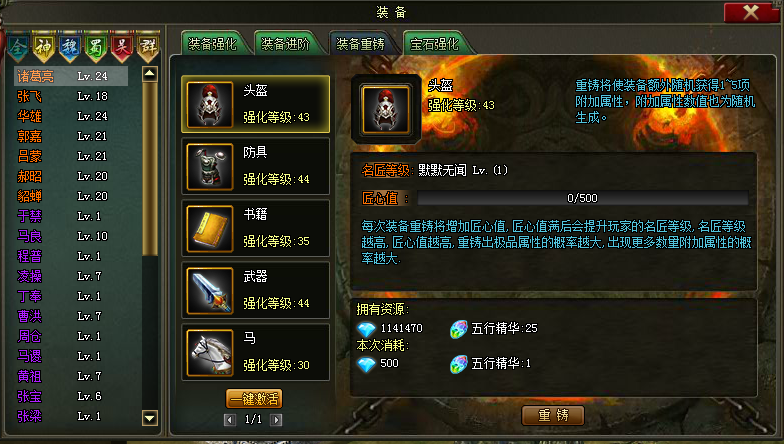The width and height of the screenshot is (784, 444).
Task: Select the 马 horse mount icon
Action: click(210, 352)
